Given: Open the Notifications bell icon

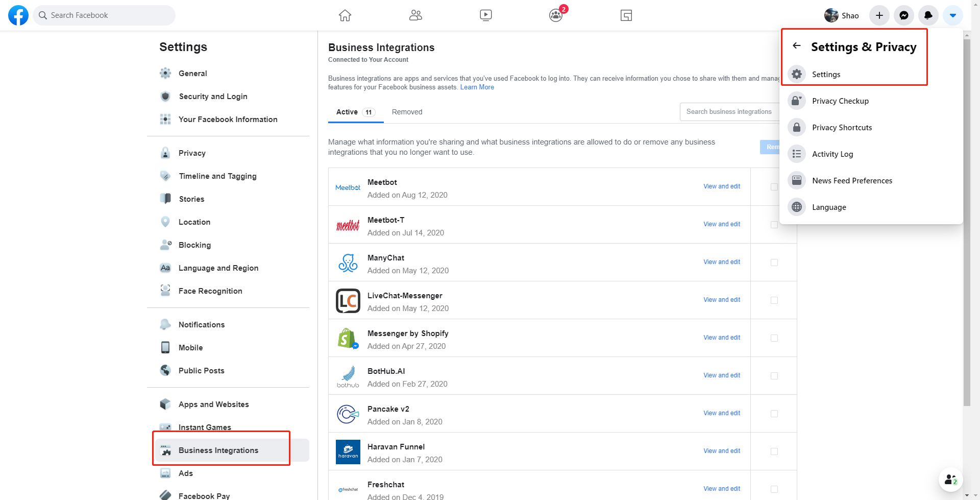Looking at the screenshot, I should [928, 15].
